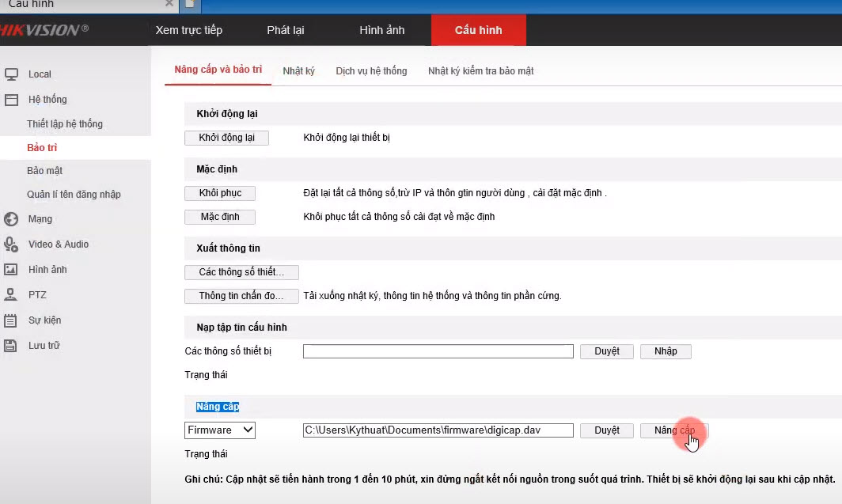This screenshot has width=842, height=504.
Task: Switch to the Nhật ký tab
Action: pyautogui.click(x=298, y=71)
